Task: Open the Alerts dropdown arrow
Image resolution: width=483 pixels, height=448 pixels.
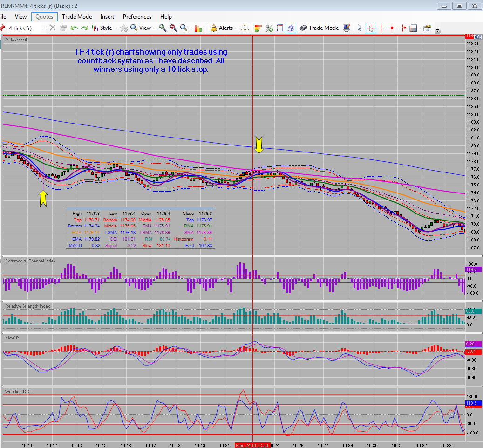Action: point(237,28)
